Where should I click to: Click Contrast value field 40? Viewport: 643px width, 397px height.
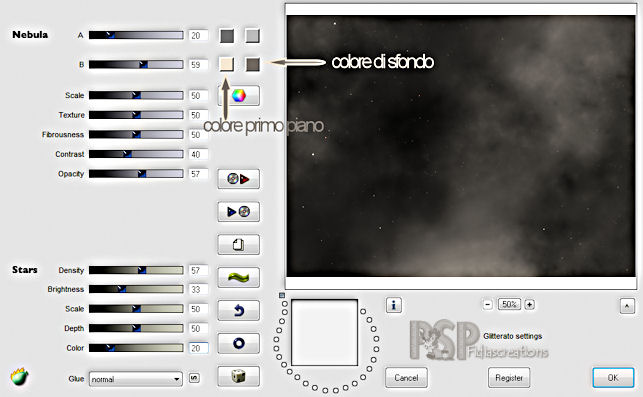pyautogui.click(x=198, y=155)
